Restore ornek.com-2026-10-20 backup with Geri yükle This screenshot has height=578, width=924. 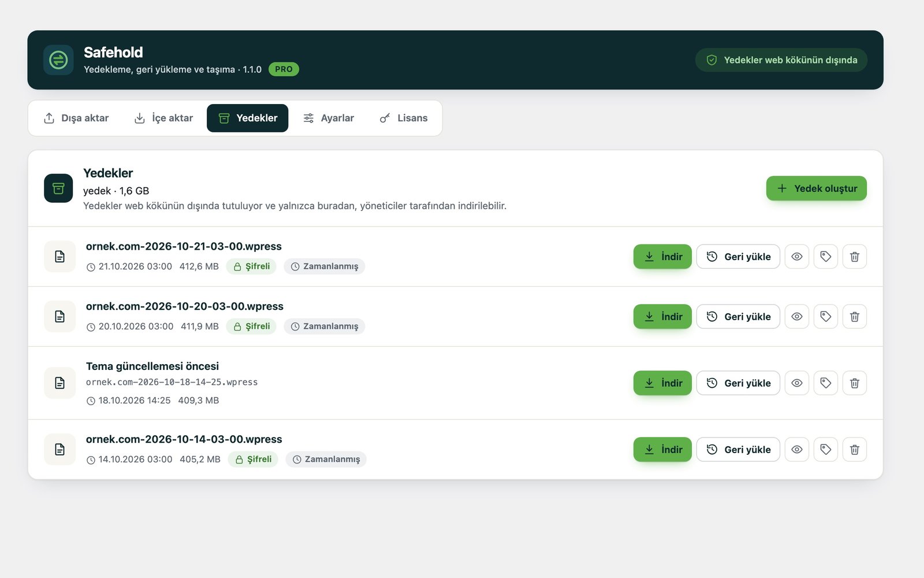738,317
